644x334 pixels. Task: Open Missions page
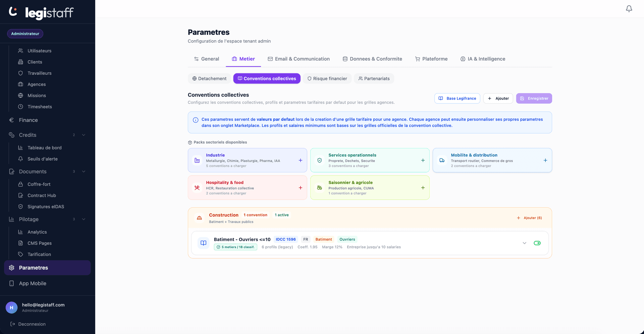click(x=37, y=95)
